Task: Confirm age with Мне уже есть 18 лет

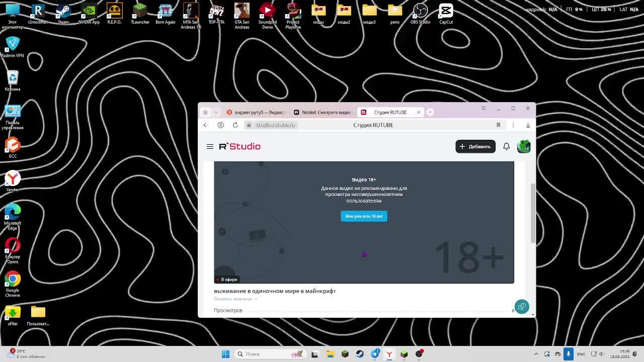Action: 364,216
